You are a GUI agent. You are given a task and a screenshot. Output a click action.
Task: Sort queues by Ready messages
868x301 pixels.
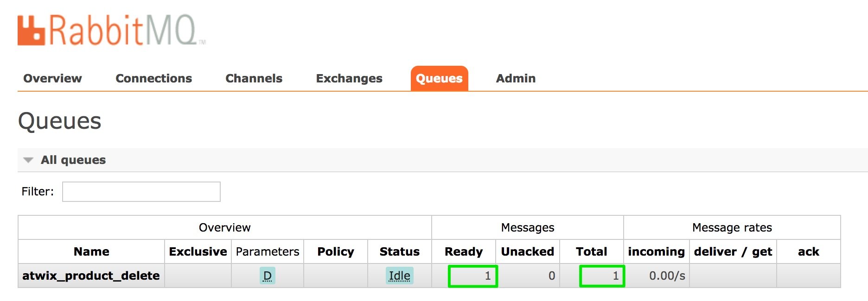tap(464, 251)
